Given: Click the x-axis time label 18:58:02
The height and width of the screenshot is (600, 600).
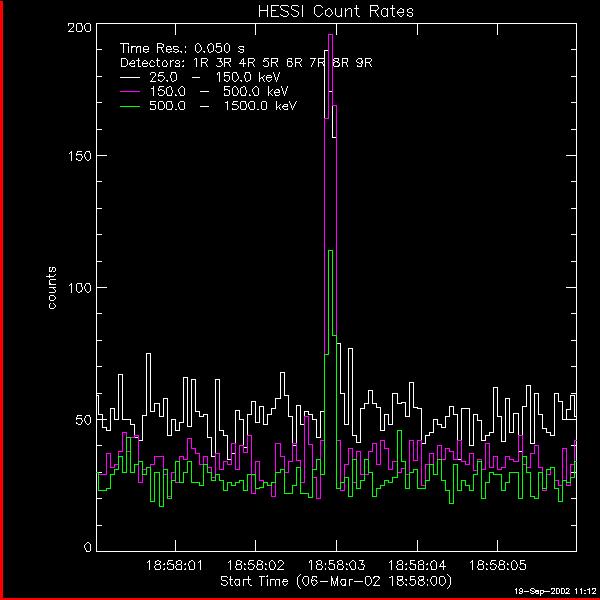Looking at the screenshot, I should click(255, 565).
